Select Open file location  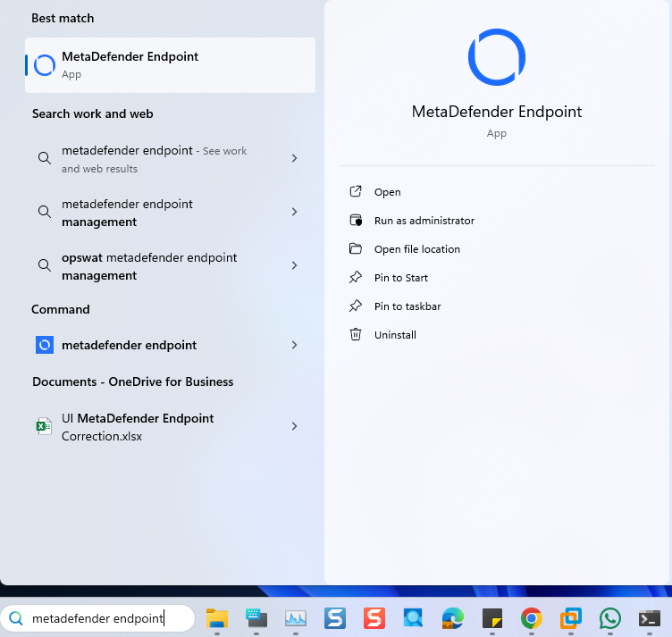(x=417, y=249)
